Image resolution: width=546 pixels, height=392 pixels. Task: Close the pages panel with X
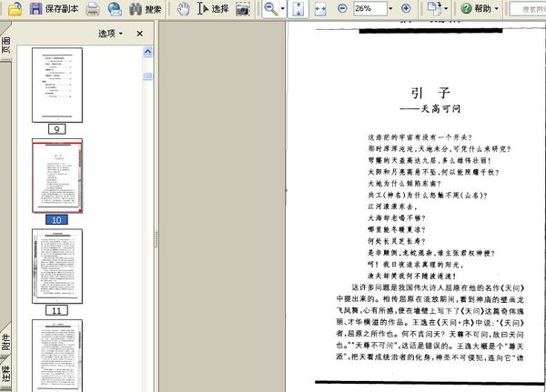click(x=139, y=34)
